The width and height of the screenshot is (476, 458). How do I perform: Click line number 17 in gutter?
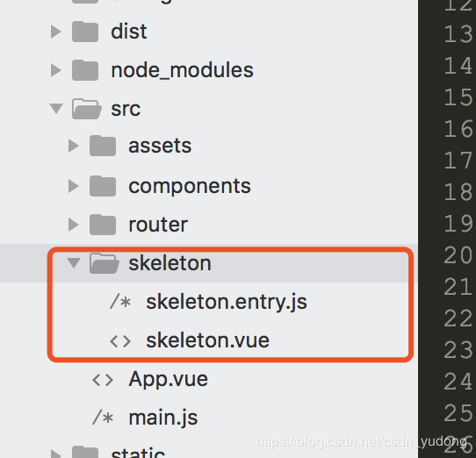click(458, 161)
